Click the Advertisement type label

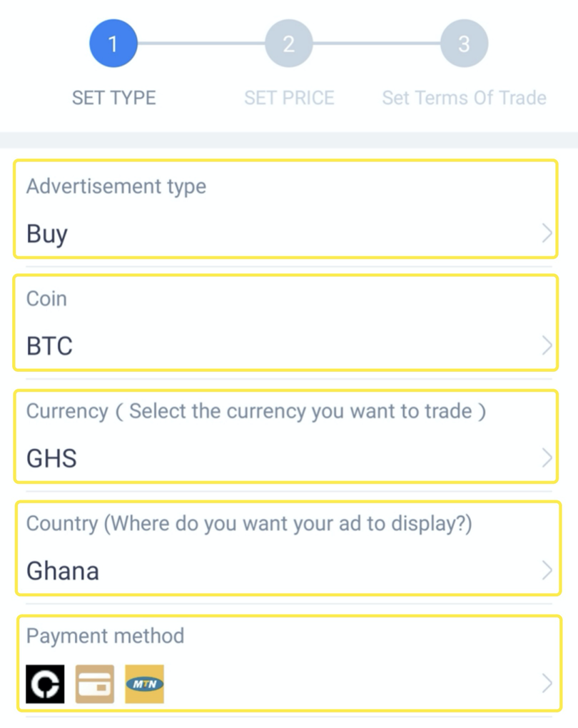(x=116, y=186)
